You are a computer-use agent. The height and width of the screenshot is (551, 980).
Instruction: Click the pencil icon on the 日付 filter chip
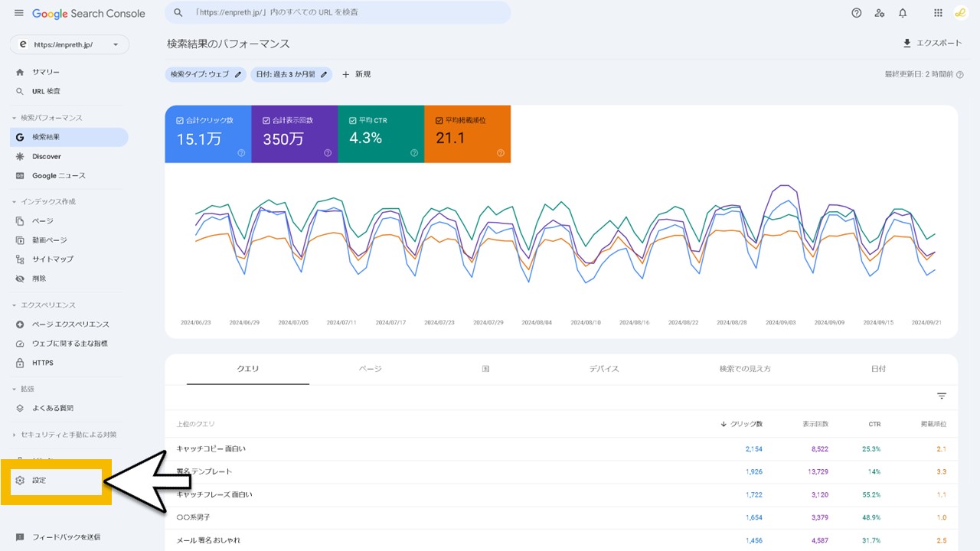(x=322, y=74)
